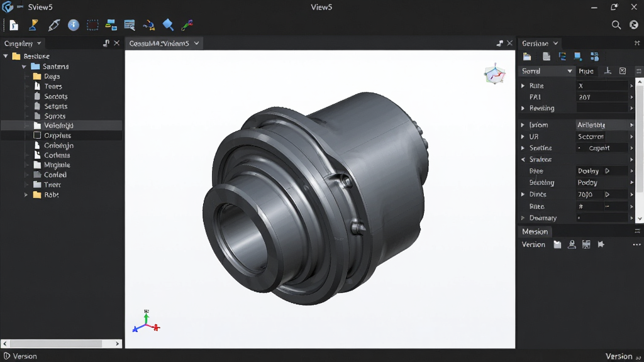This screenshot has height=362, width=644.
Task: Click the Rune value field showing X
Action: click(602, 85)
